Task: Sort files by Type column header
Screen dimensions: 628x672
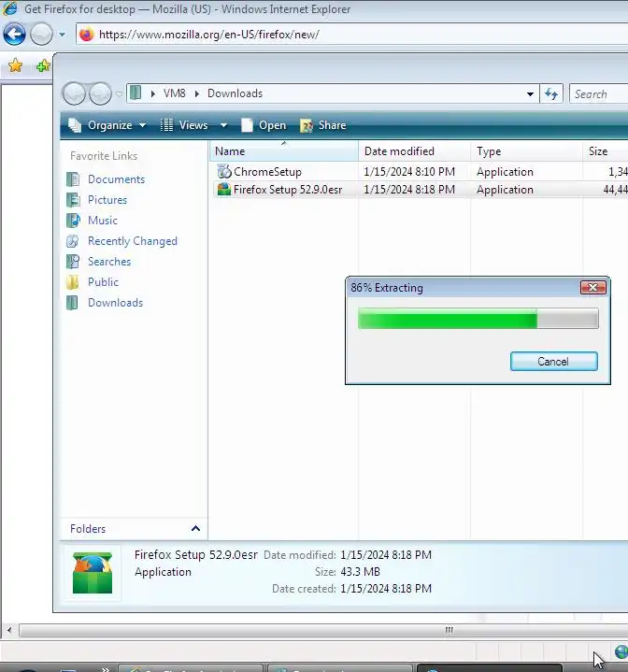Action: pos(527,151)
